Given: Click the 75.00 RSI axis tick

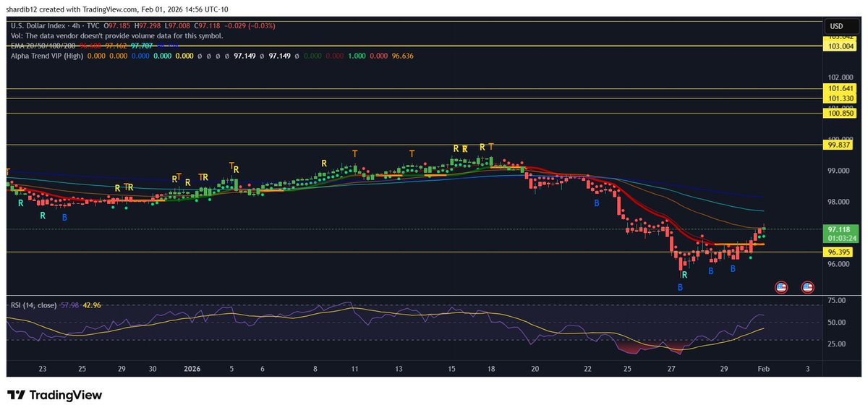Looking at the screenshot, I should tap(837, 299).
